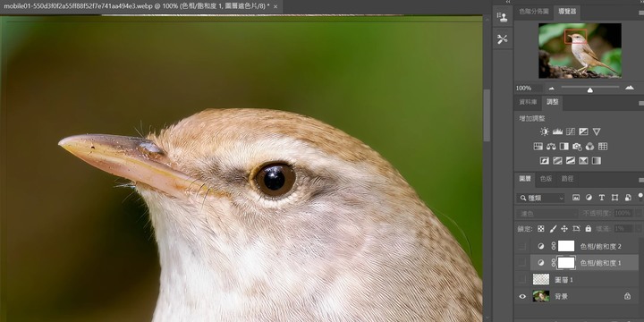Lock all layer attributes
This screenshot has width=644, height=322.
[589, 229]
